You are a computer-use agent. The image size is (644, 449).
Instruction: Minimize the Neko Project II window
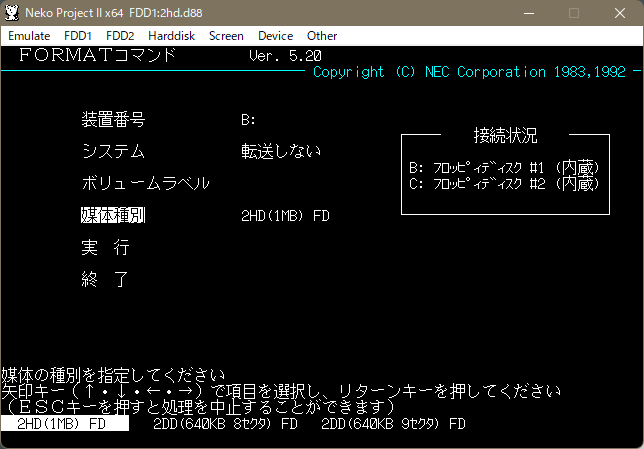click(529, 13)
